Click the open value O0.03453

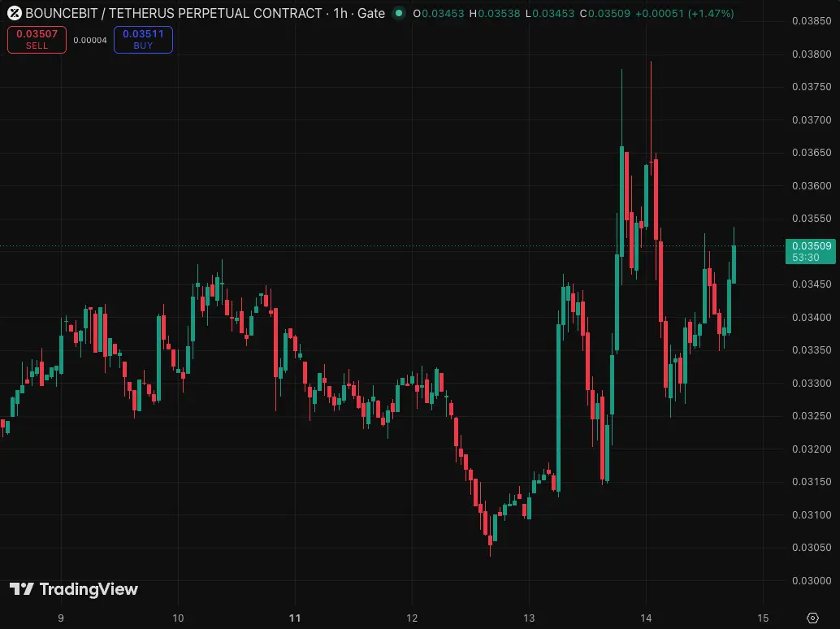tap(438, 13)
